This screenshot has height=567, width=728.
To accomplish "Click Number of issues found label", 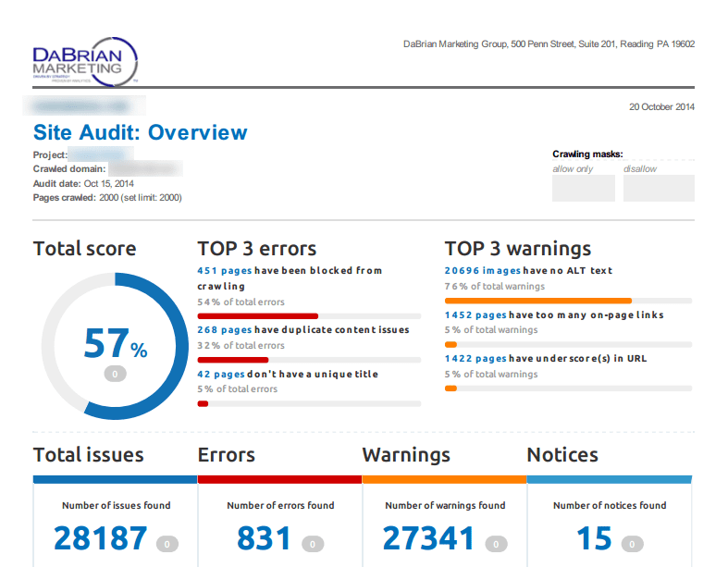I will 116,505.
